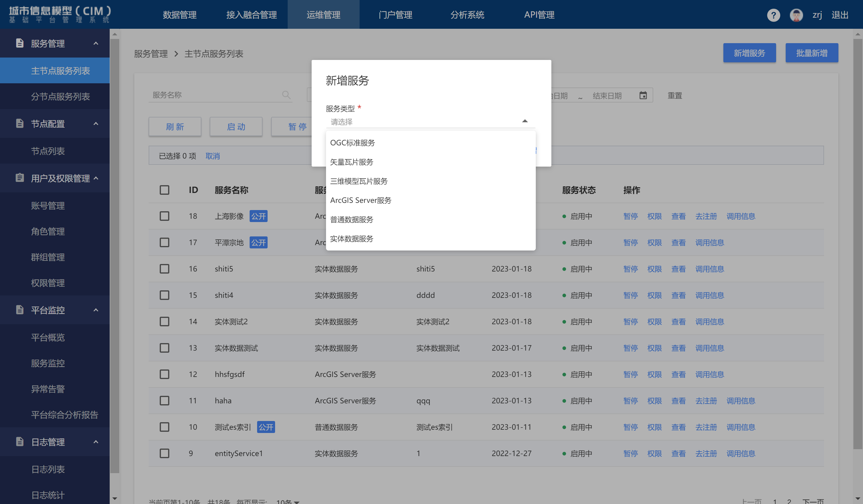Collapse the 日志管理 sidebar section
The width and height of the screenshot is (863, 504).
[x=96, y=442]
